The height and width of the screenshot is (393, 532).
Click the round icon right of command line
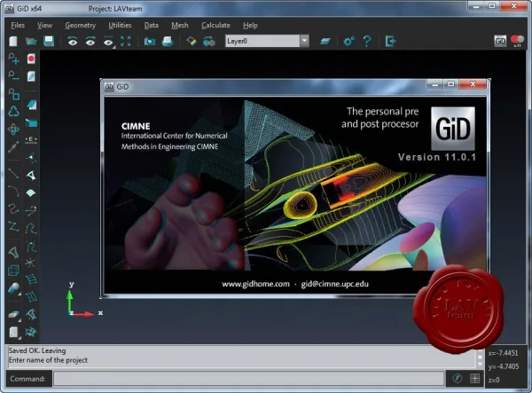458,378
